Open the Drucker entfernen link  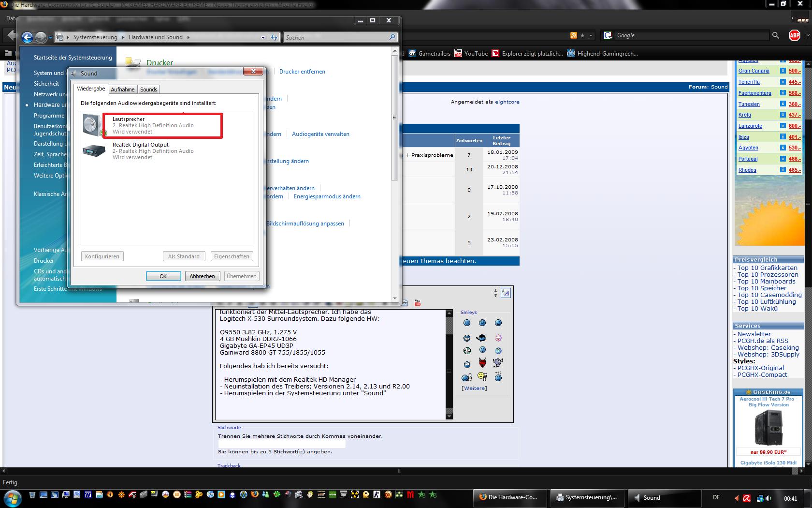pyautogui.click(x=302, y=72)
